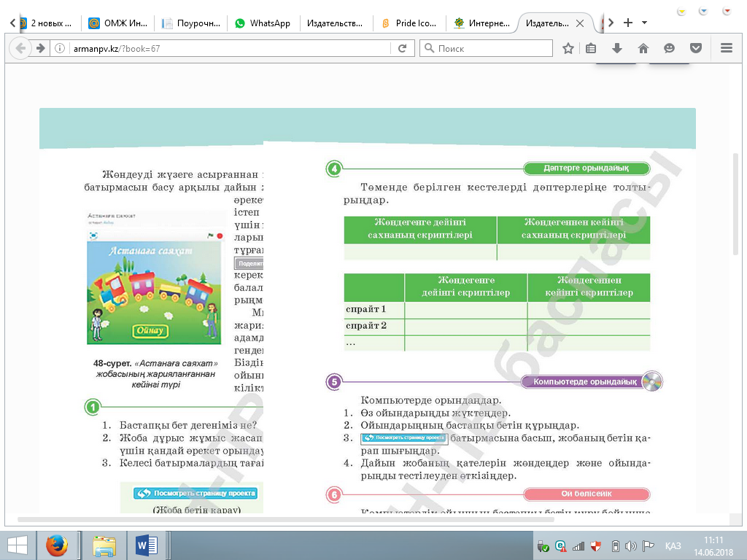The width and height of the screenshot is (747, 560).
Task: Click the Поиск search field
Action: [486, 48]
